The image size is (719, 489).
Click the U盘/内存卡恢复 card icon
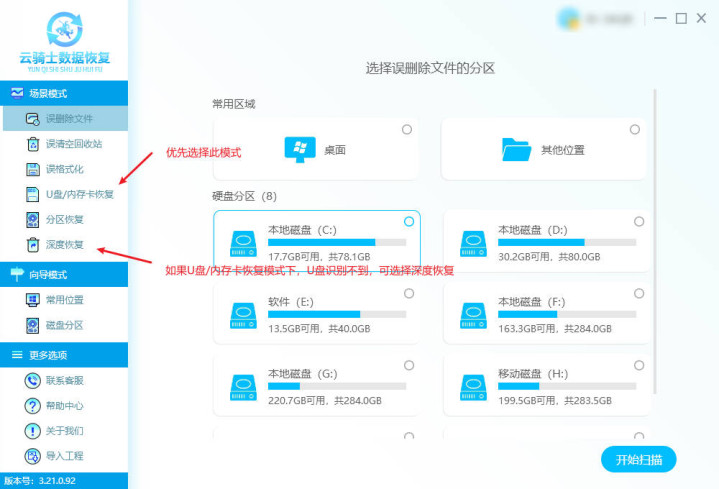pos(33,194)
